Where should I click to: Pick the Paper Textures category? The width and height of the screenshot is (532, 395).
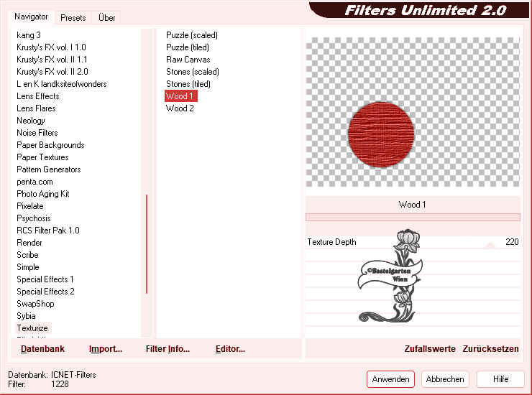[42, 157]
